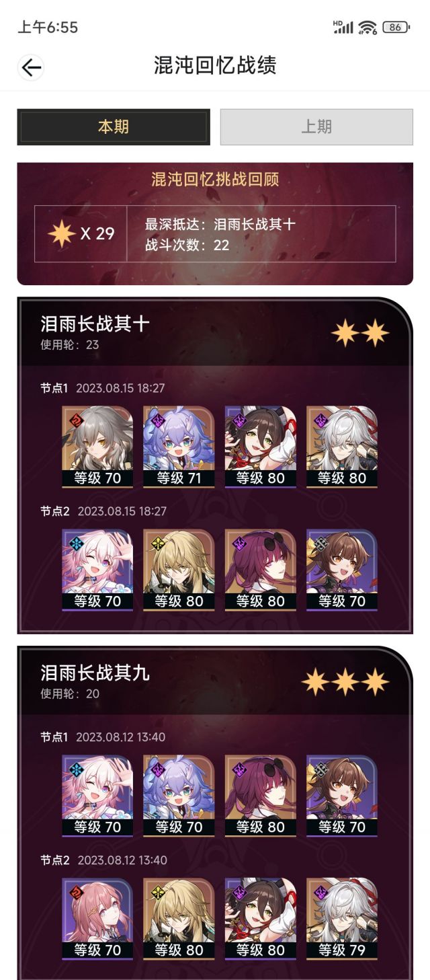The height and width of the screenshot is (980, 430).
Task: Tap the back arrow icon
Action: [31, 67]
